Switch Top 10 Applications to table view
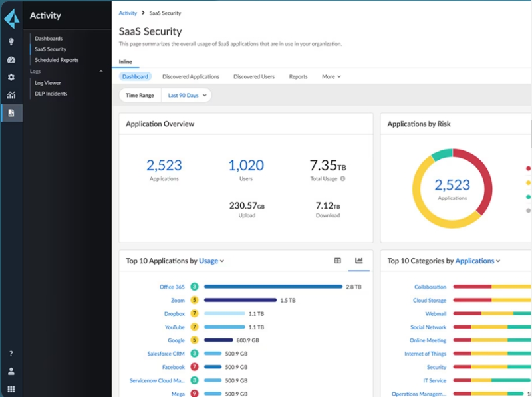Image resolution: width=532 pixels, height=397 pixels. coord(338,261)
